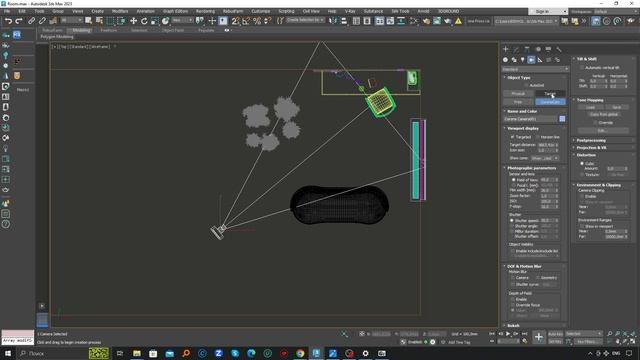Open the V-Ray menu
The image size is (640, 360).
350,11
